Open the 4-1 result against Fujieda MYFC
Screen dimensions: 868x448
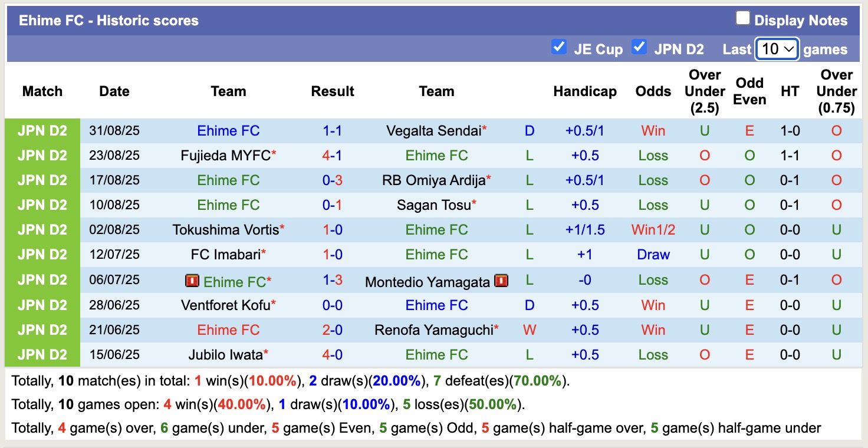333,156
